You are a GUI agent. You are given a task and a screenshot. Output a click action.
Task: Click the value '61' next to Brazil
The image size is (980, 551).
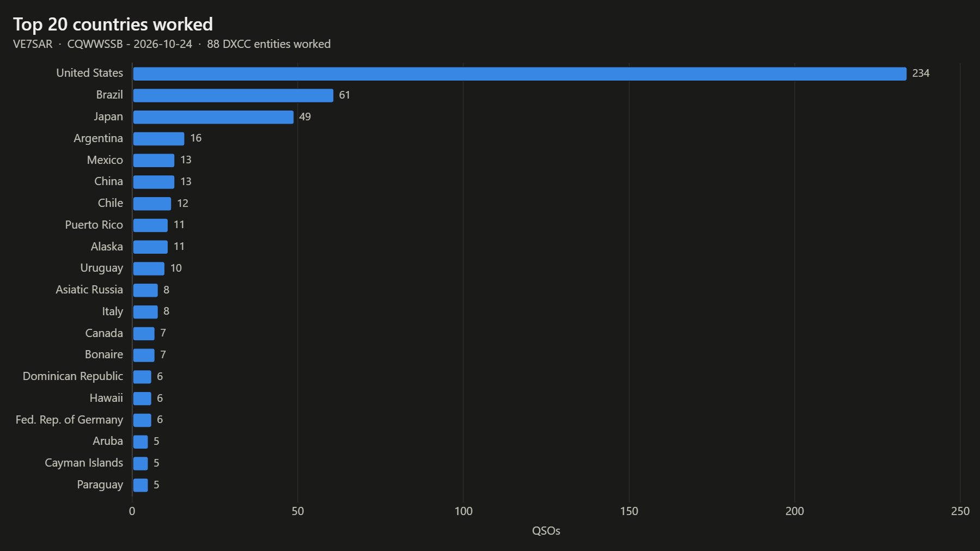coord(345,95)
